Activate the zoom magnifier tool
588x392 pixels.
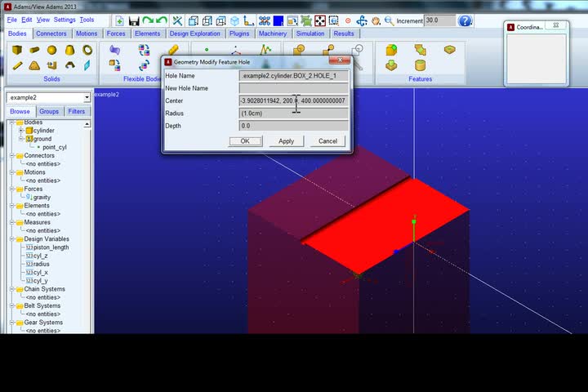pos(389,20)
